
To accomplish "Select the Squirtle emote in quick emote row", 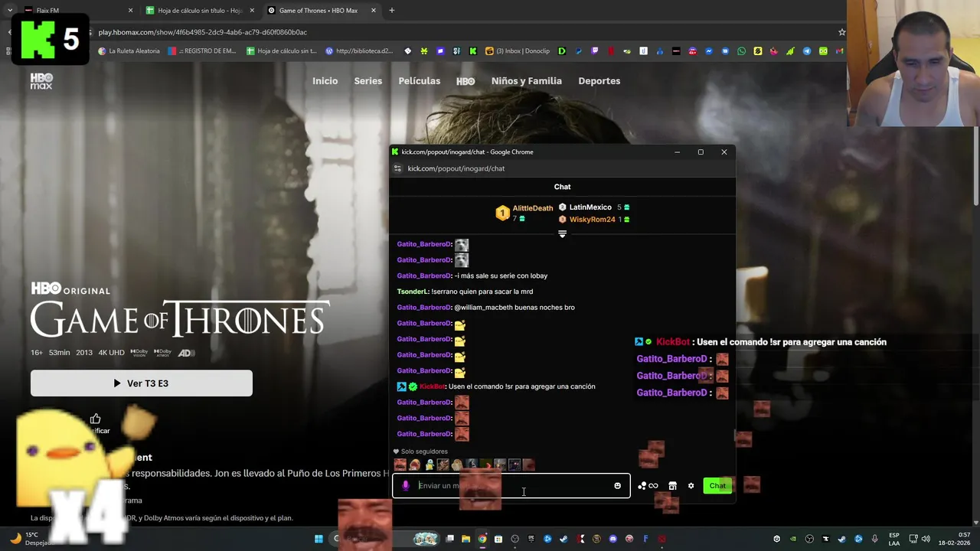I will pos(430,465).
